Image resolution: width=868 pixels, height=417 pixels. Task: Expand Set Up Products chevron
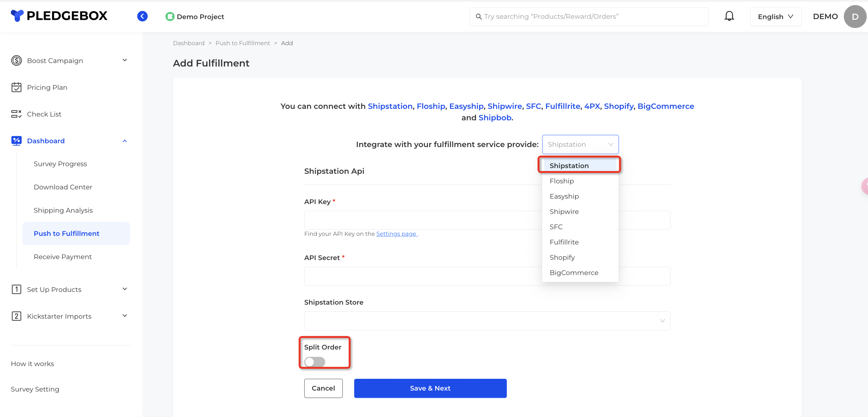tap(125, 289)
